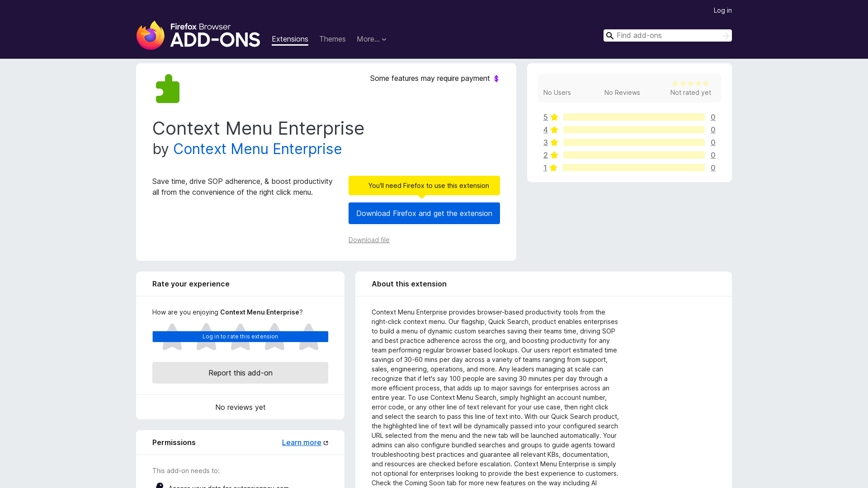Click the 5-star rating bar
The image size is (868, 488).
634,117
